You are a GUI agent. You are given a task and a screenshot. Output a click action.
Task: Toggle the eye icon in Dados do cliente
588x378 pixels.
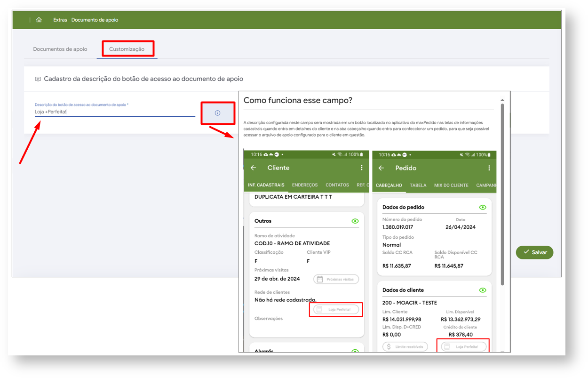coord(482,290)
